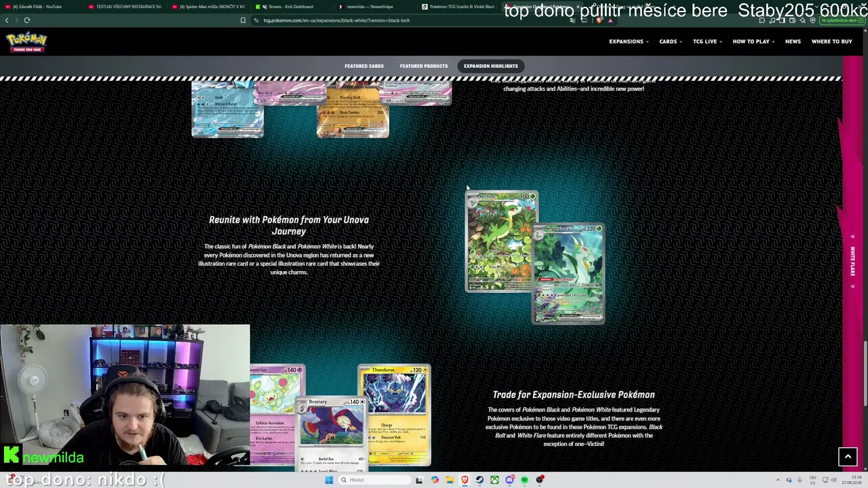Open the Where to Buy link
The height and width of the screenshot is (488, 868).
click(832, 41)
